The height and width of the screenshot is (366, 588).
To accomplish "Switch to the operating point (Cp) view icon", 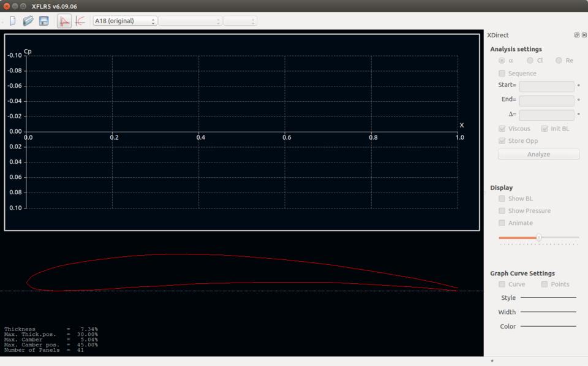I will click(x=64, y=21).
